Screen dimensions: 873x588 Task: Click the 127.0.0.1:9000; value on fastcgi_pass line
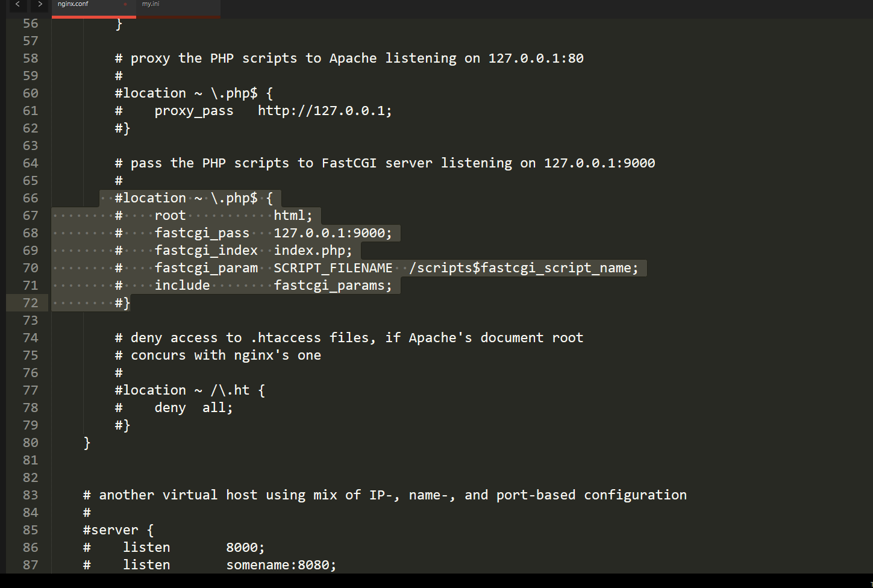pyautogui.click(x=333, y=233)
